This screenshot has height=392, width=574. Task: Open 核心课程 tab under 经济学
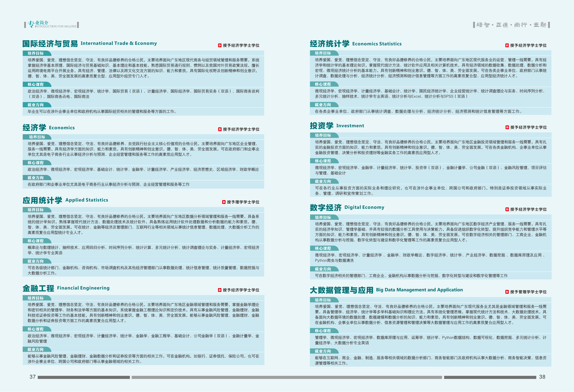(37, 163)
